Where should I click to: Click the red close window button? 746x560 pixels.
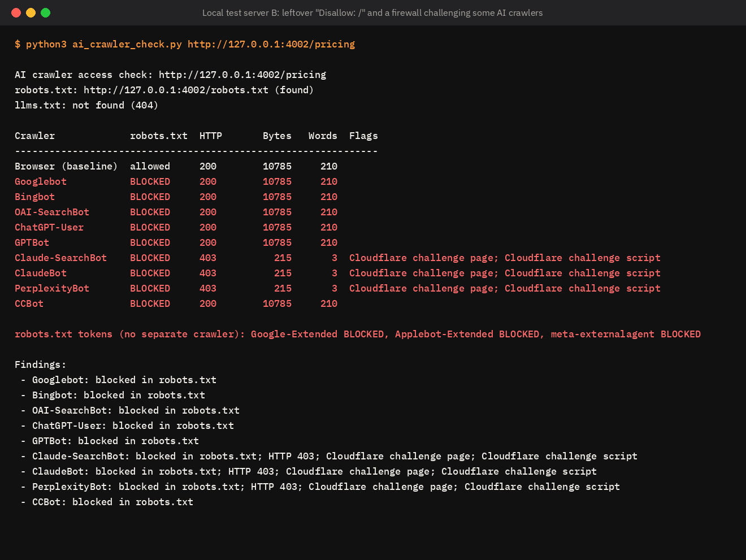coord(16,12)
